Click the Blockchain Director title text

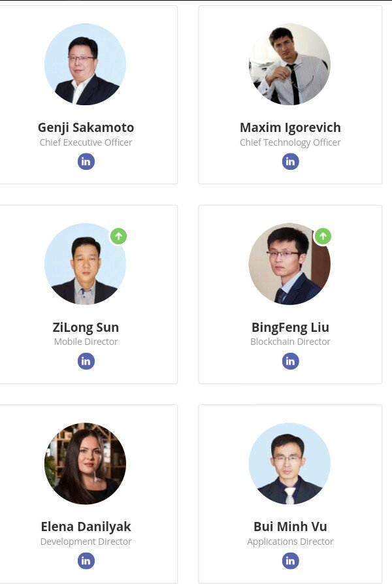point(290,342)
